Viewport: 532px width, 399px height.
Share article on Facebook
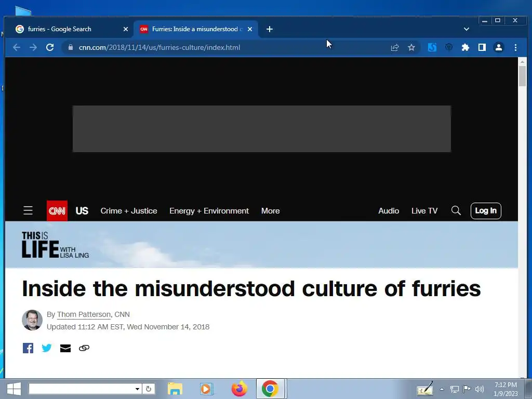pyautogui.click(x=28, y=348)
